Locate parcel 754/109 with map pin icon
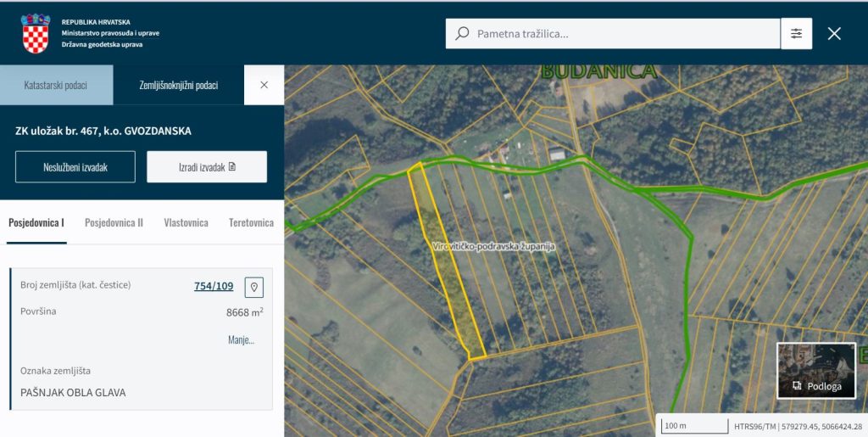 (253, 287)
